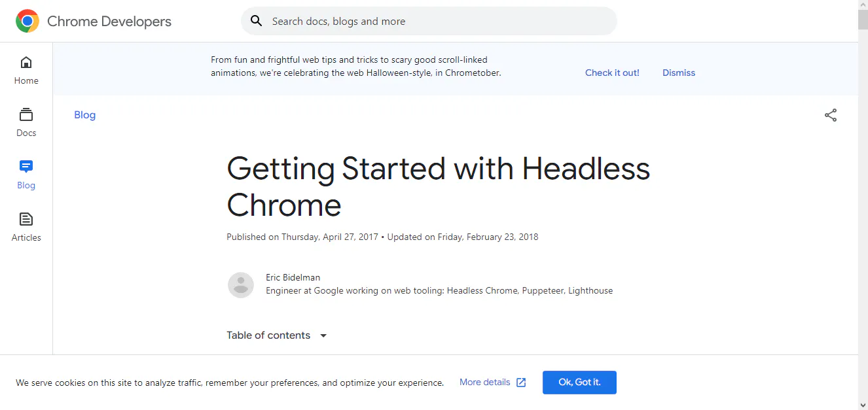Viewport: 868px width, 410px height.
Task: Click Eric Bidelman's avatar photo
Action: point(241,285)
